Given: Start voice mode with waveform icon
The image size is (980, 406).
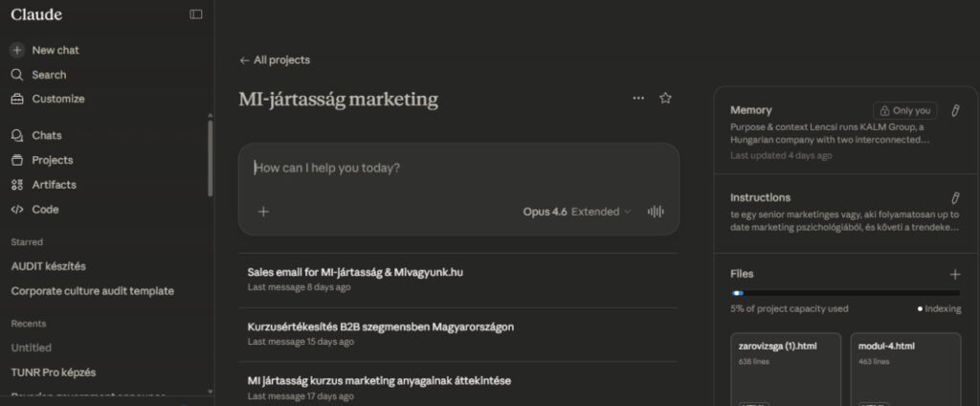Looking at the screenshot, I should [656, 212].
